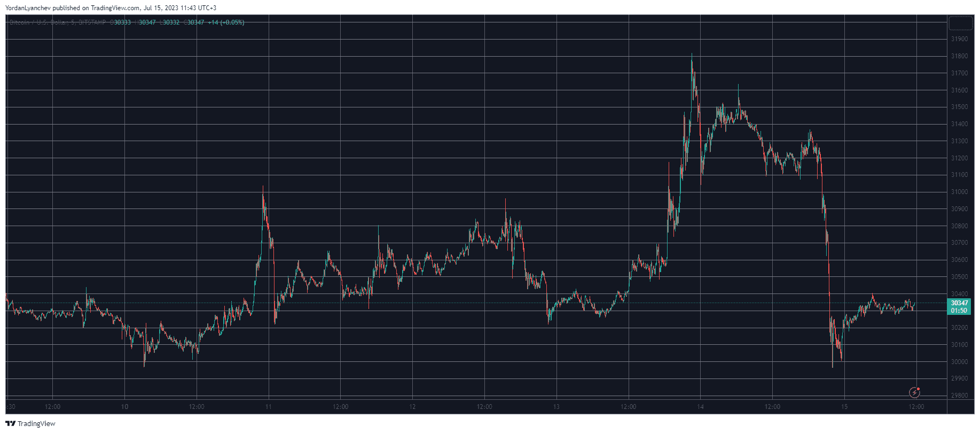Click the Bitcoin / U.S. Dollar symbol legend

pyautogui.click(x=58, y=22)
